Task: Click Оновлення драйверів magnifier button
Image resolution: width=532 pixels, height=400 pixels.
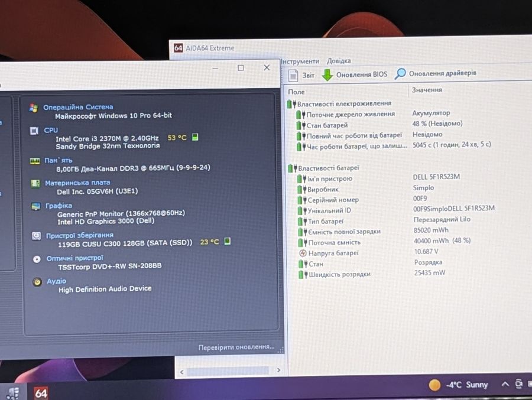Action: 435,73
